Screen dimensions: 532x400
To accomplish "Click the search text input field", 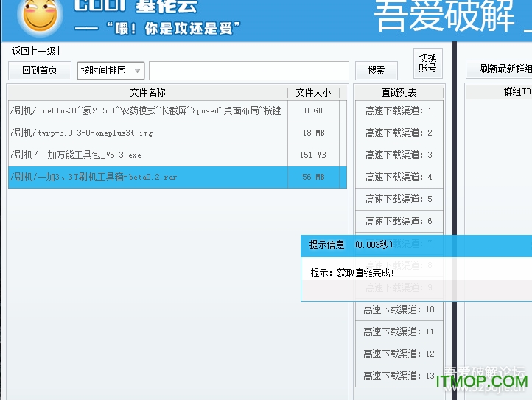I will point(249,71).
